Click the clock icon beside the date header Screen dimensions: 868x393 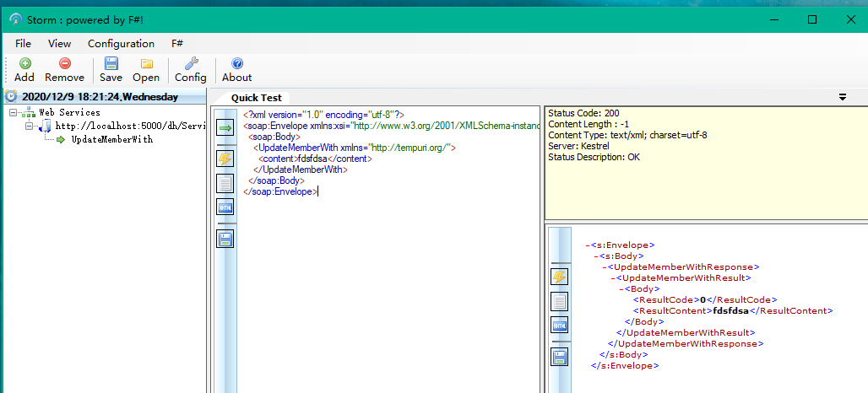(x=11, y=97)
